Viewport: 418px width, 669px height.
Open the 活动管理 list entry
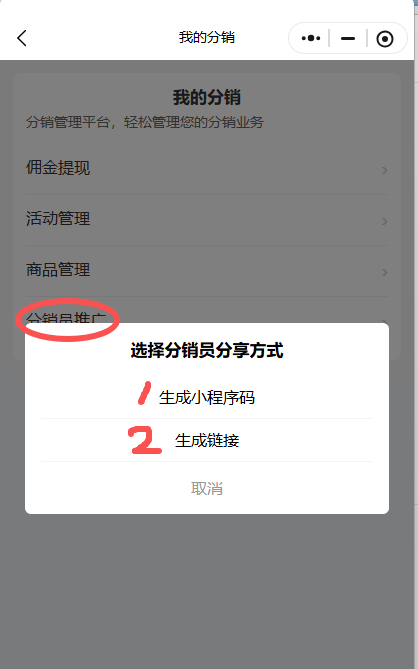pos(206,219)
